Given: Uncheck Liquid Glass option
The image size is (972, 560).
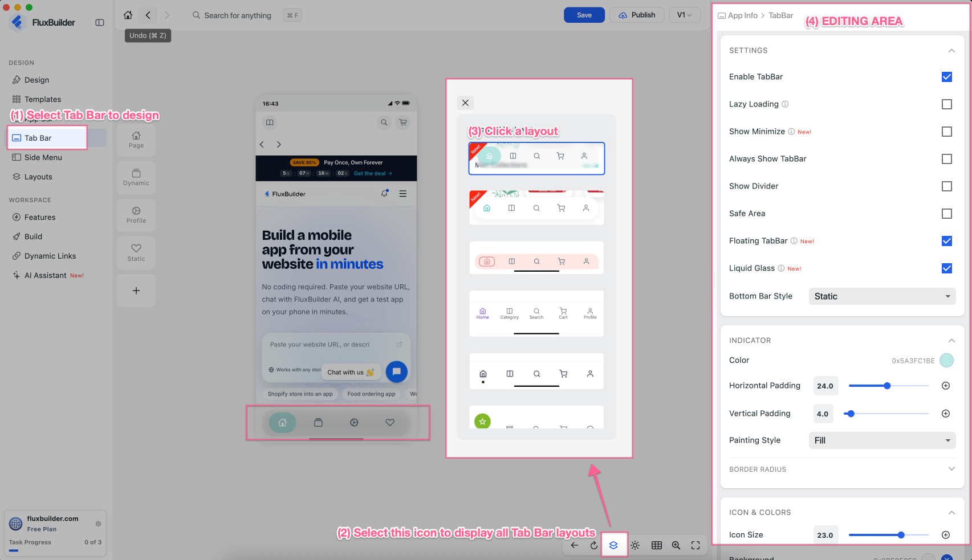Looking at the screenshot, I should 947,268.
